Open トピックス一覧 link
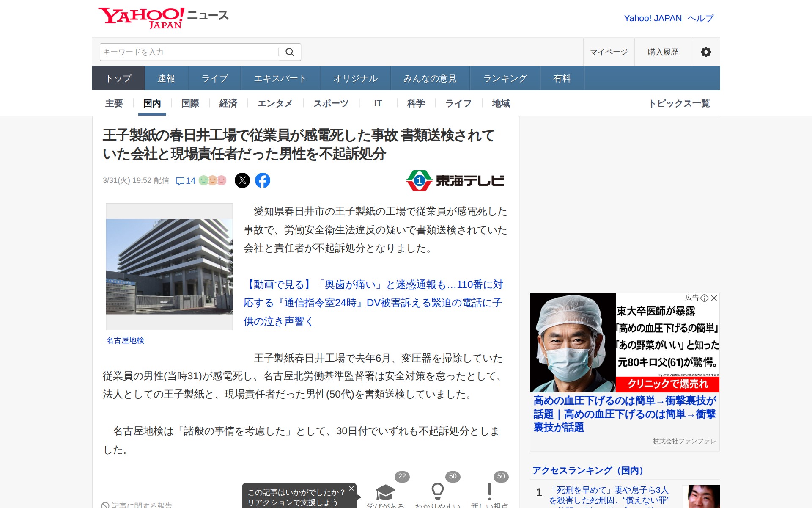Screen dimensions: 812x508 tap(679, 103)
